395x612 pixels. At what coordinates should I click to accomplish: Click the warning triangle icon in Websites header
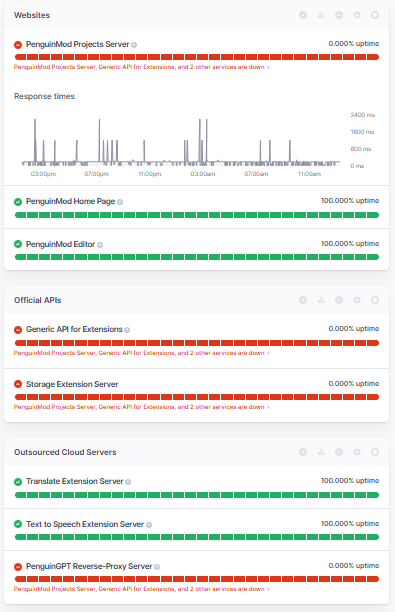[321, 15]
